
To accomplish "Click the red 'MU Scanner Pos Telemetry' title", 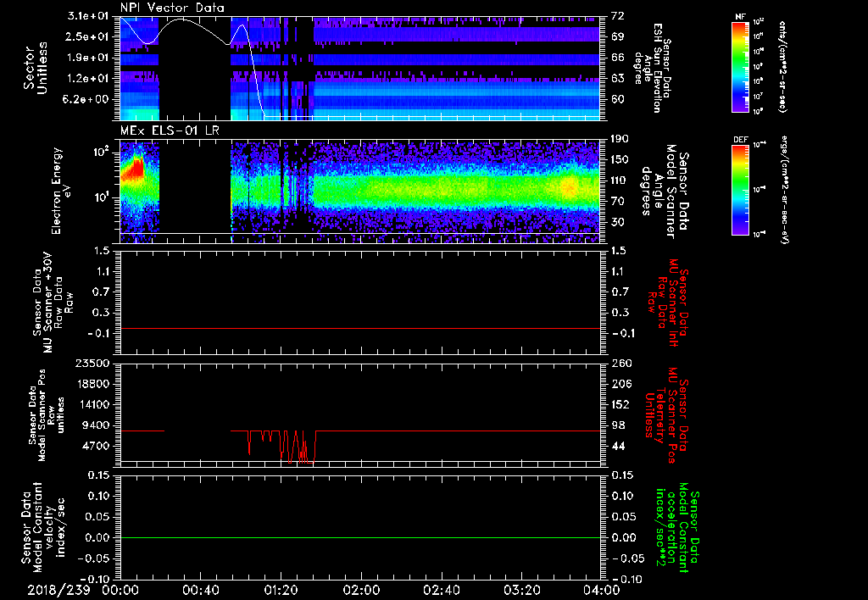I will point(666,415).
